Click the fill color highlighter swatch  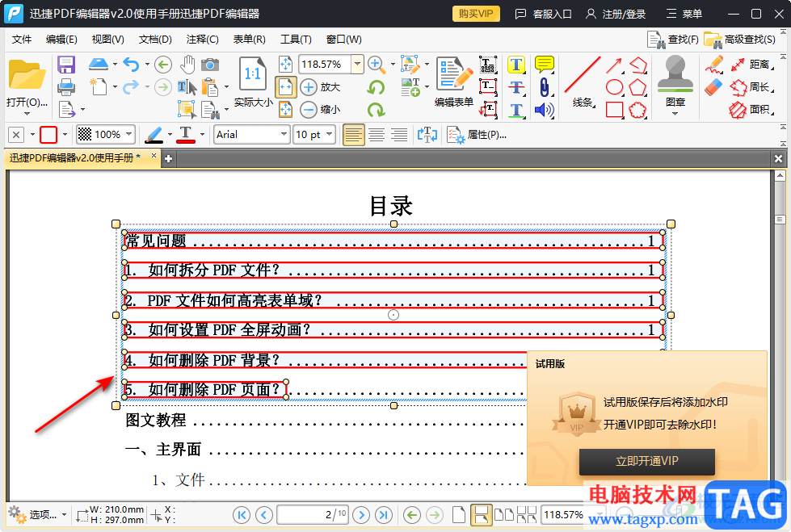point(154,135)
